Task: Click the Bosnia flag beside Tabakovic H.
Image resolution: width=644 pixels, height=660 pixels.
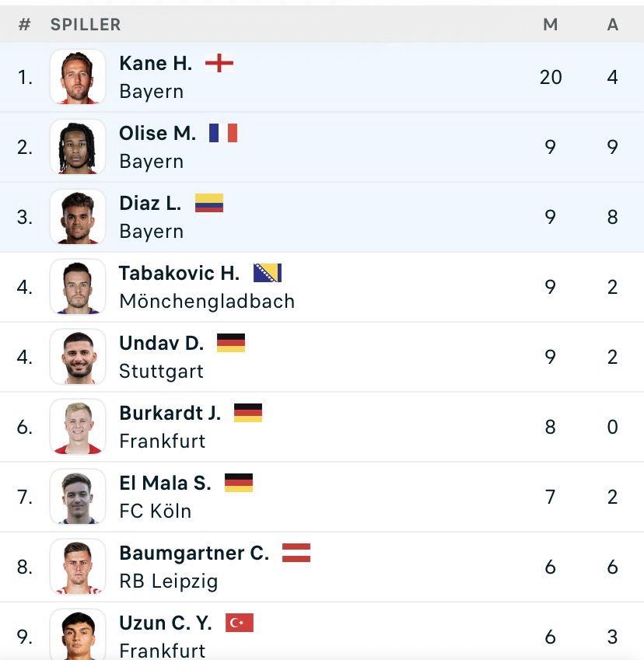Action: tap(268, 273)
